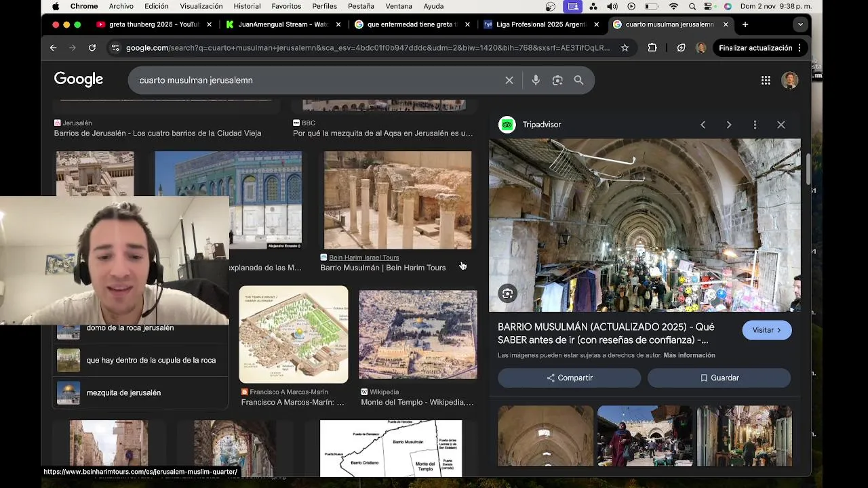The image size is (868, 488).
Task: Close the JuanAmengual Stream tab
Action: (338, 24)
